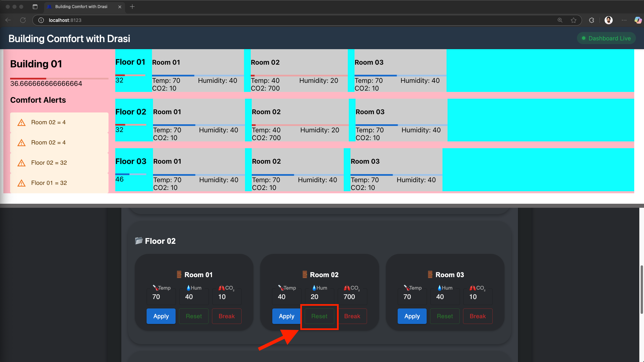Apply settings for Floor 02 Room 03
The height and width of the screenshot is (362, 644).
coord(412,316)
